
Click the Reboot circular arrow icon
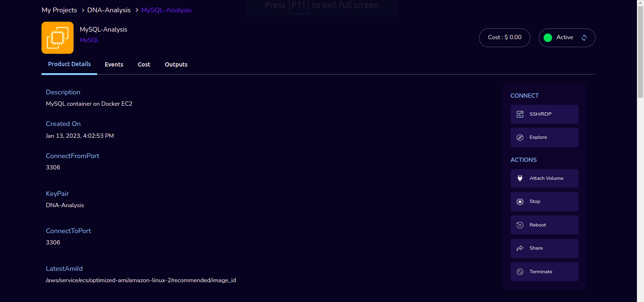[520, 225]
